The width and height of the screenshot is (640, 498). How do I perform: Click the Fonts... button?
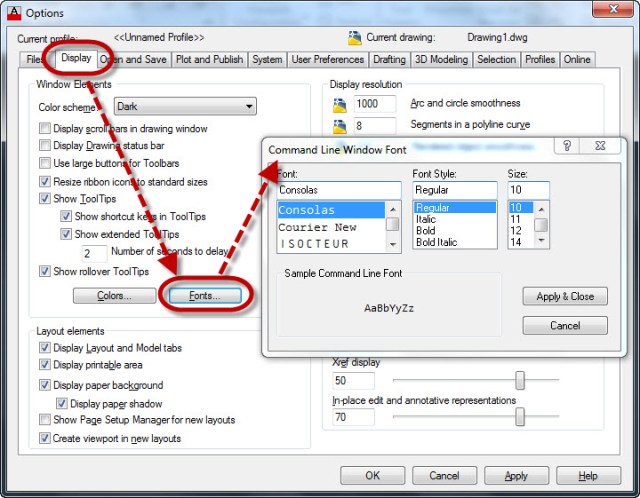(x=204, y=296)
